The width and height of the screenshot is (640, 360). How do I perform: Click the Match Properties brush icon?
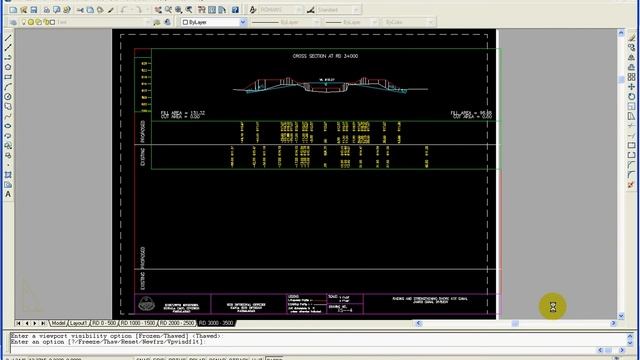(x=111, y=9)
